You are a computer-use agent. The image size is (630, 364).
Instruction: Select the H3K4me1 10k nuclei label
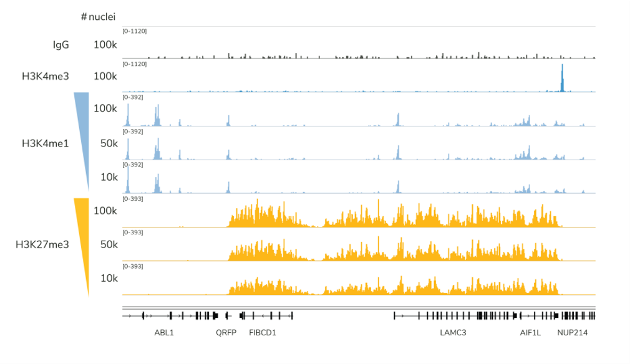(109, 177)
